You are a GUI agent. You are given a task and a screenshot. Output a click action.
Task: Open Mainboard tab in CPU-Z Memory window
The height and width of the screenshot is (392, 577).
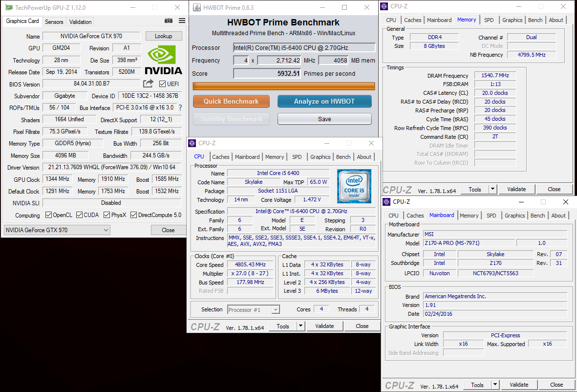pos(439,20)
